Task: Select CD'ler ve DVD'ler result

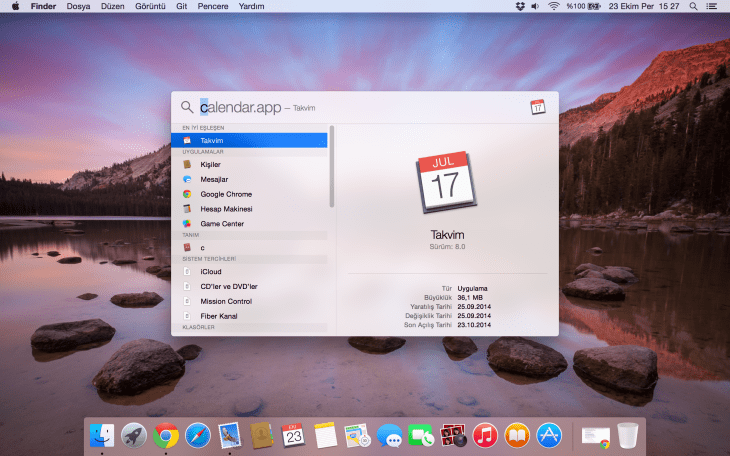Action: (249, 286)
